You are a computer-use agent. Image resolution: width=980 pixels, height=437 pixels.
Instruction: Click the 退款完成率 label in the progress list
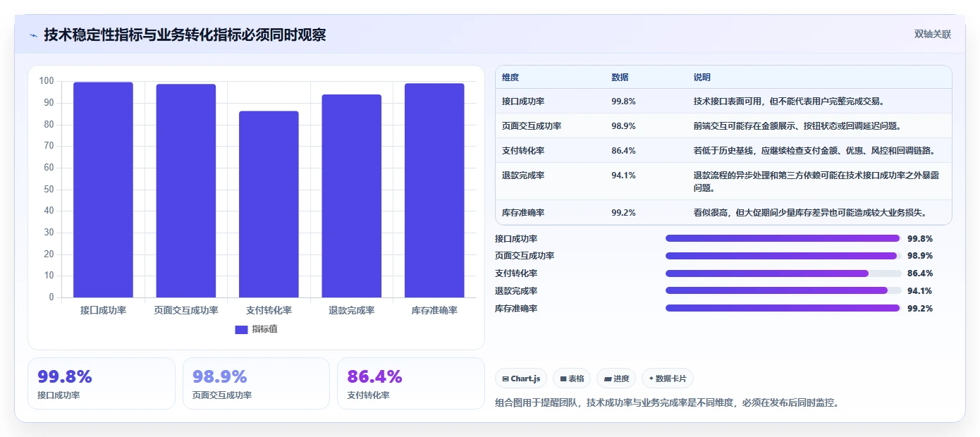tap(516, 291)
